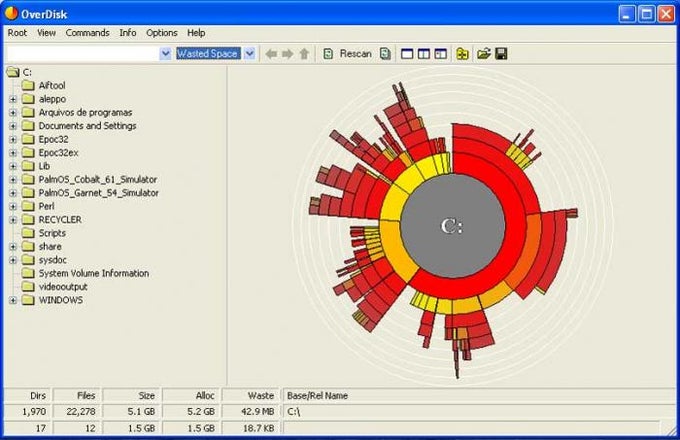Click the gray C: center of the chart
The height and width of the screenshot is (440, 680).
tap(452, 226)
